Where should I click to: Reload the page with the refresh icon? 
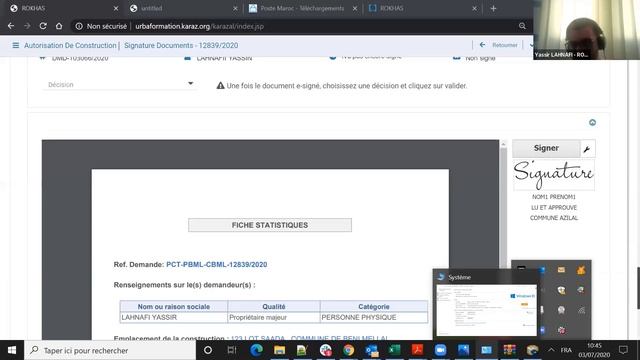[x=43, y=26]
